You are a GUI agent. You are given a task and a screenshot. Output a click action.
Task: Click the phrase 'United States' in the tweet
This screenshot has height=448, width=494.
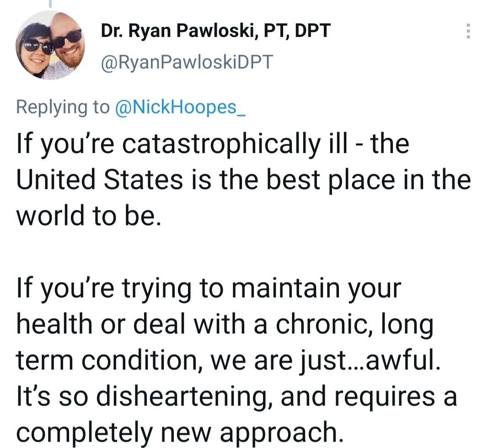tap(100, 180)
